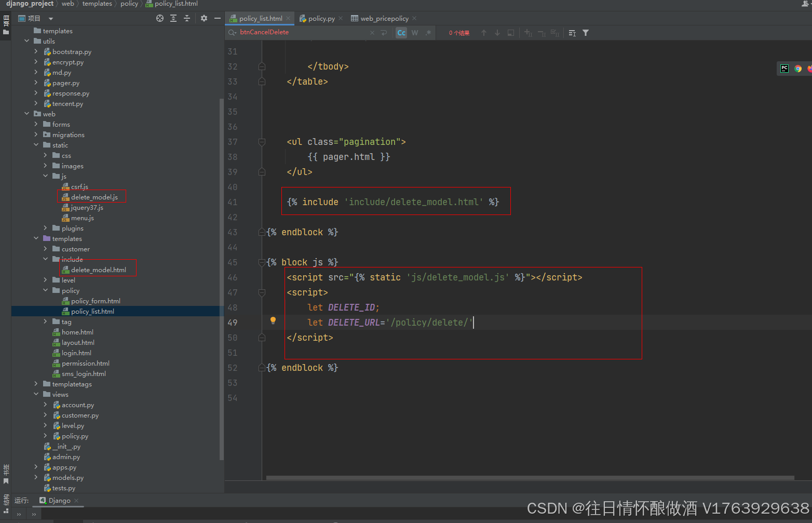Click the policy breadcrumb in path bar
This screenshot has height=523, width=812.
click(129, 4)
